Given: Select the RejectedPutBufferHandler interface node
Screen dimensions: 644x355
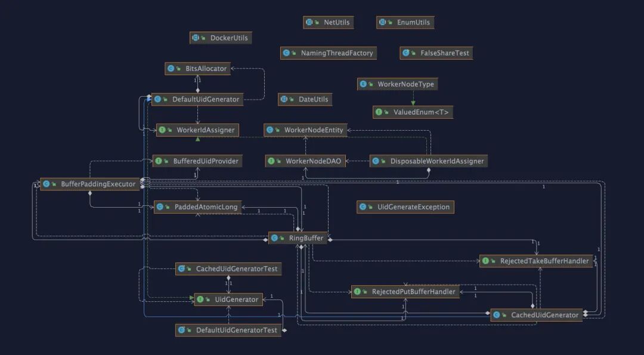Looking at the screenshot, I should click(413, 292).
